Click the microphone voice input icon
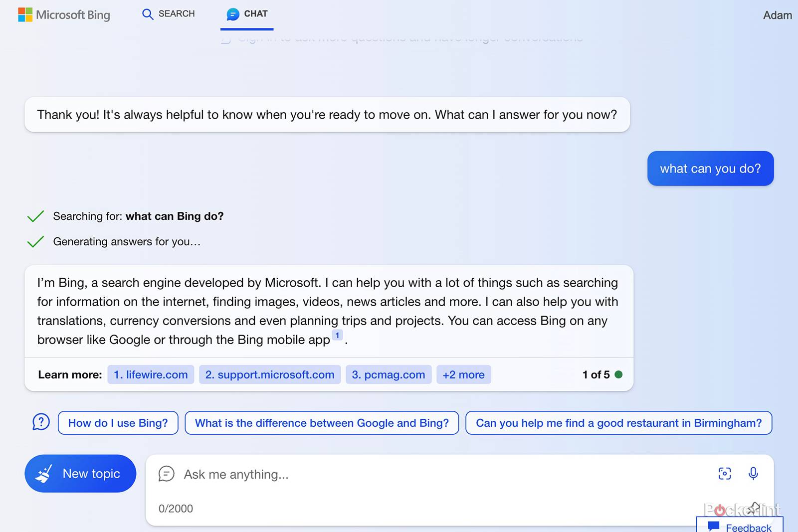 753,473
